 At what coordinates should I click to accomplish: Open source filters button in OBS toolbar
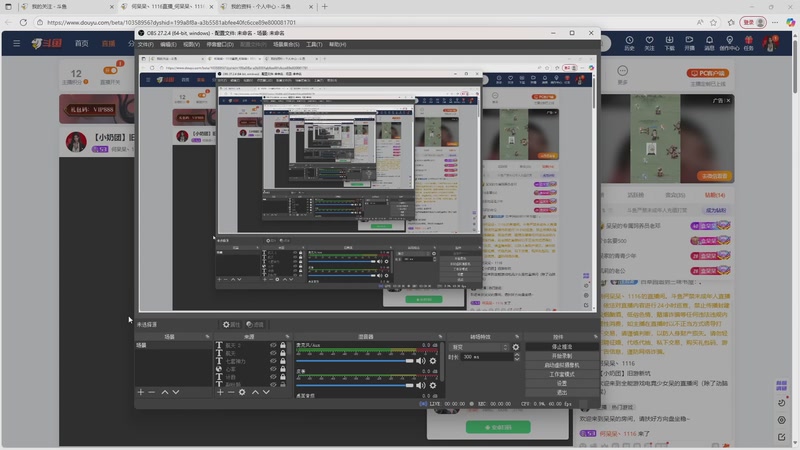tap(255, 324)
